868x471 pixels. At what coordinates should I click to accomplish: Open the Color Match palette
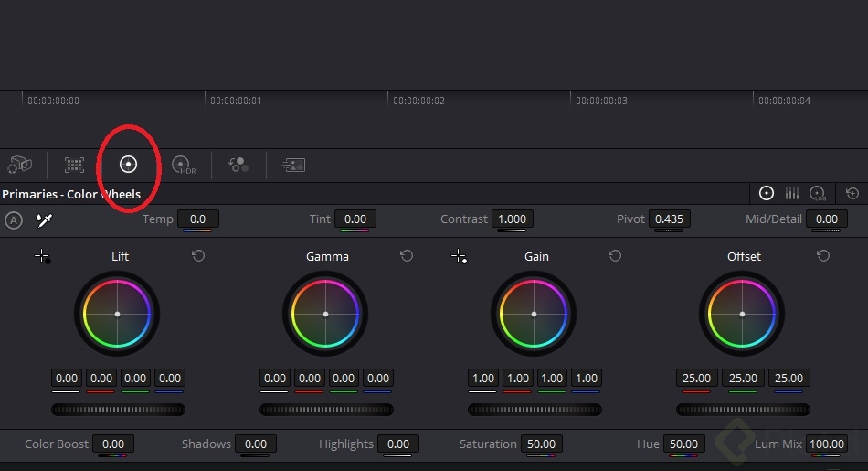(74, 166)
